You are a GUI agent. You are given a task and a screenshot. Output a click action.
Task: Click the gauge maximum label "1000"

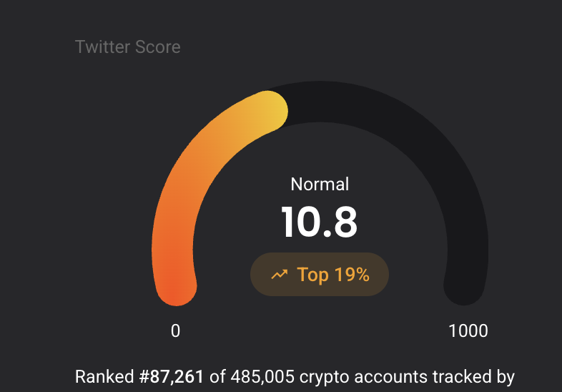pyautogui.click(x=468, y=330)
